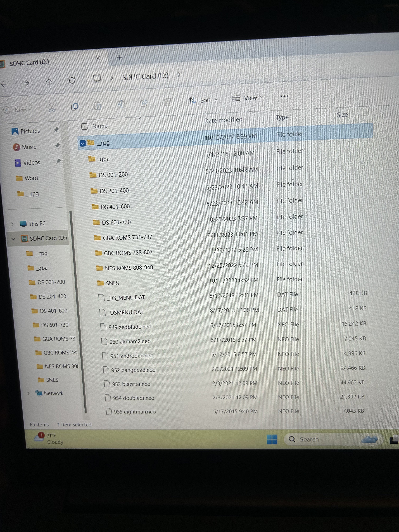Click the Share icon in toolbar
This screenshot has width=399, height=532.
(144, 103)
